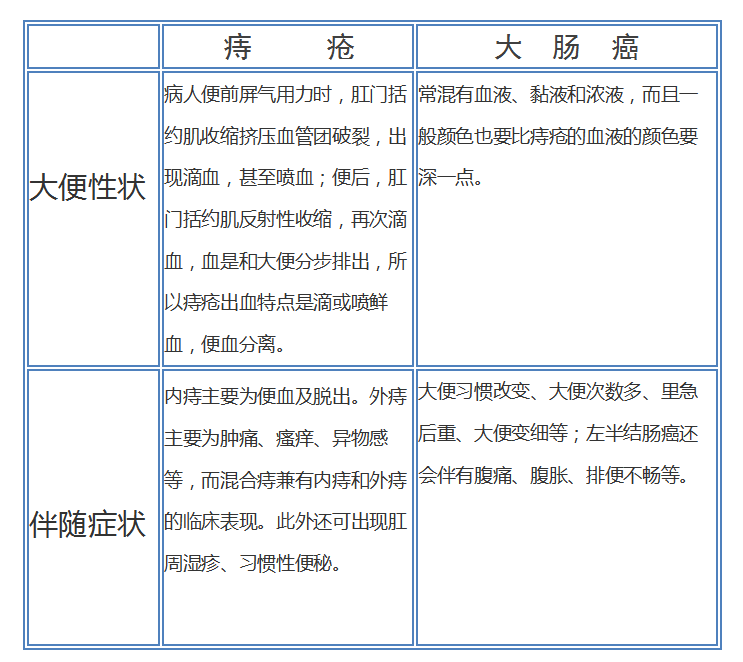This screenshot has height=662, width=743.
Task: Click the line starting with 以痔疮出血特点
Action: [276, 303]
